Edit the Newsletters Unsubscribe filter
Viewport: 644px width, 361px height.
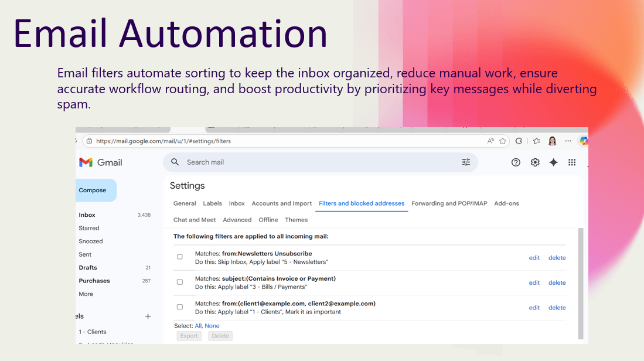pyautogui.click(x=534, y=258)
